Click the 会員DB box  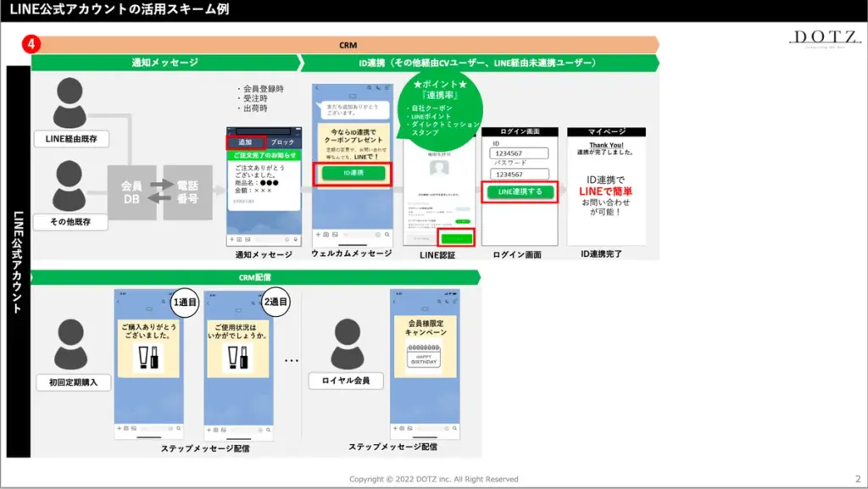pyautogui.click(x=131, y=192)
